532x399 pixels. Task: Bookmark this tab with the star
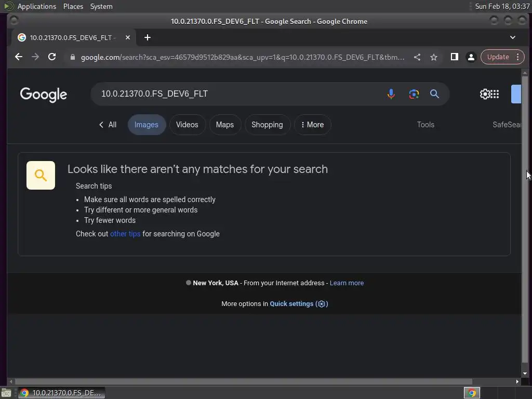coord(434,57)
